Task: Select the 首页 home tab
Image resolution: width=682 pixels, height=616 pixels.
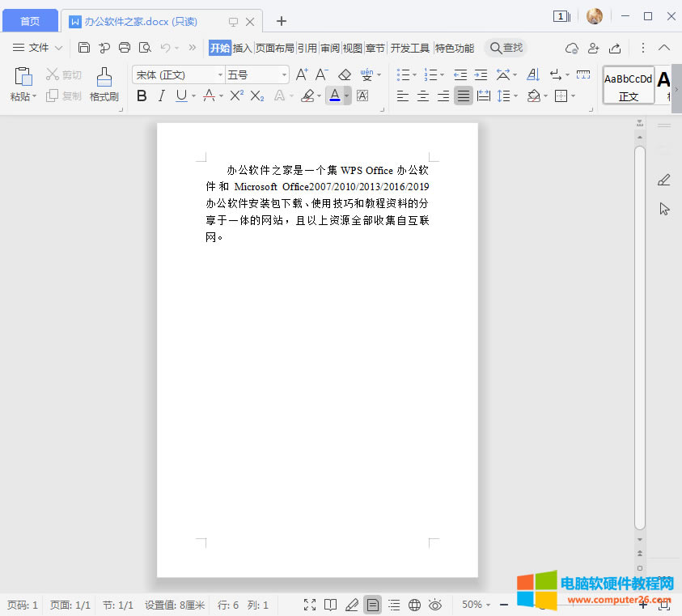Action: coord(29,20)
